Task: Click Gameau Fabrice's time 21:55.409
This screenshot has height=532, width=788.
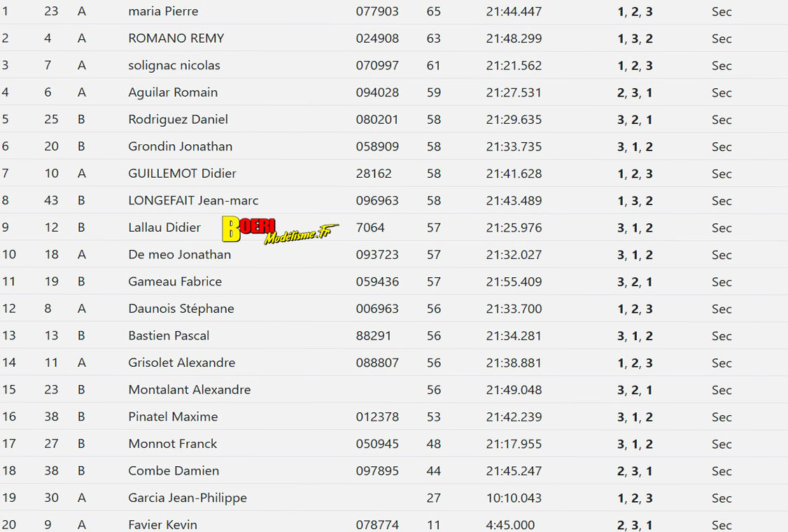Action: [514, 281]
